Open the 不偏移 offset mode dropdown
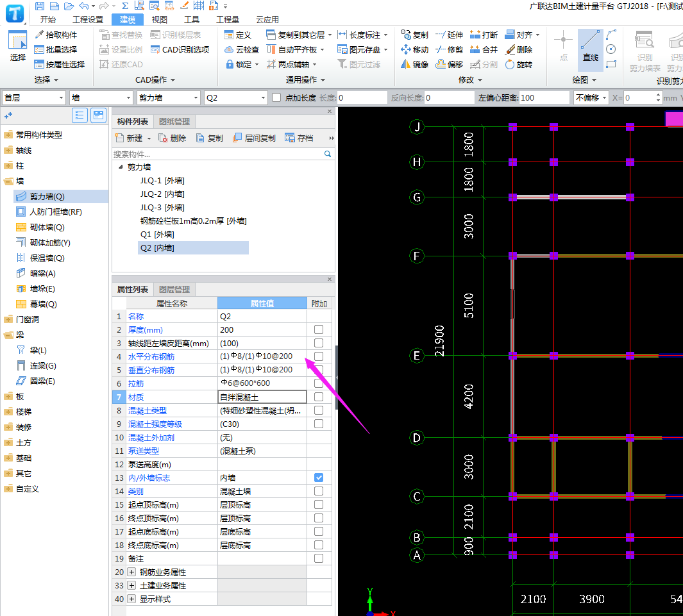The width and height of the screenshot is (683, 616). (x=591, y=97)
